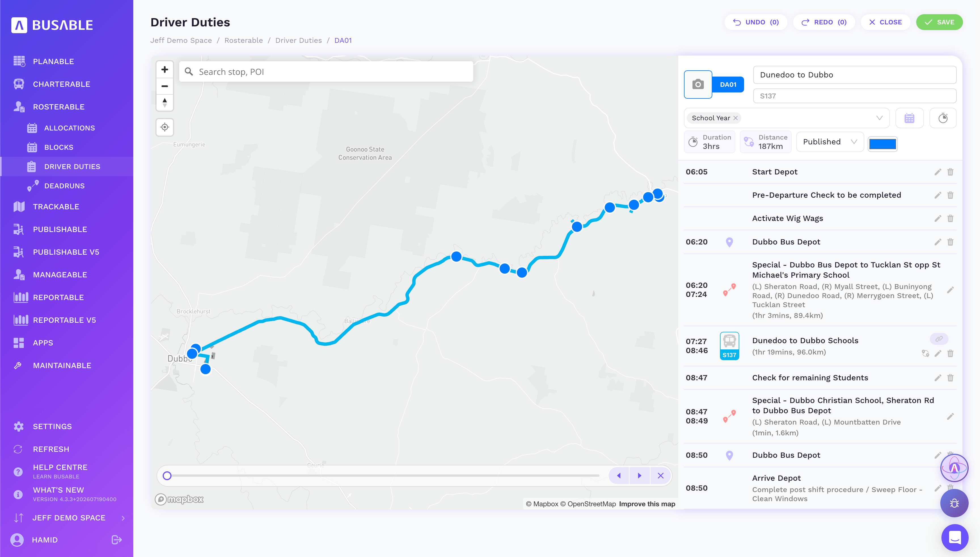Click the route playback slider handle
The image size is (980, 557).
(x=167, y=476)
